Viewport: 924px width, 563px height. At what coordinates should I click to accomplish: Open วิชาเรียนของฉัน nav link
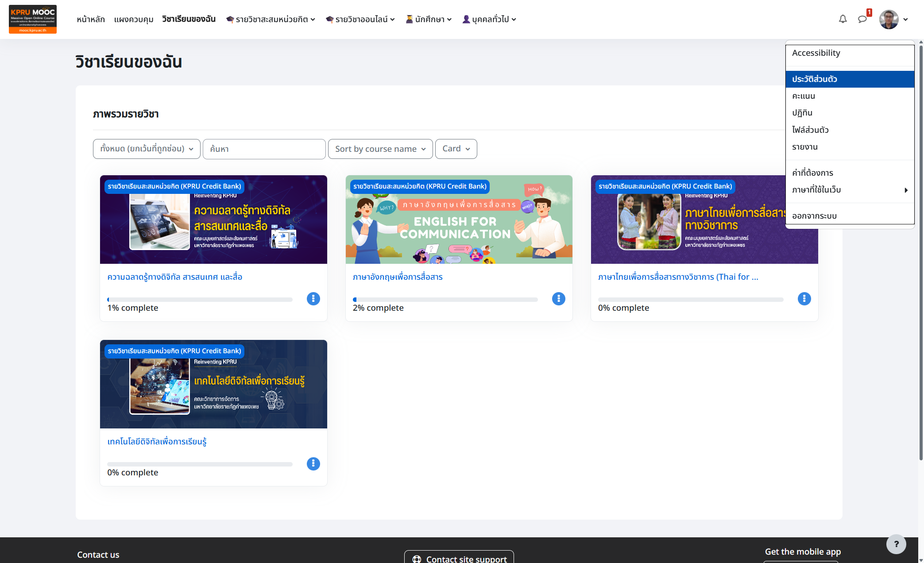tap(189, 19)
